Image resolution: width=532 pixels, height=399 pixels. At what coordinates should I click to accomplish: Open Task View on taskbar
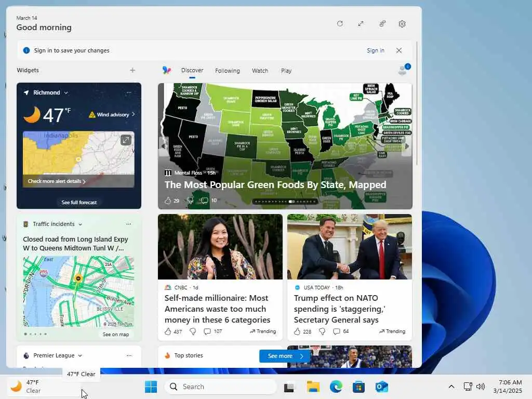coord(289,387)
